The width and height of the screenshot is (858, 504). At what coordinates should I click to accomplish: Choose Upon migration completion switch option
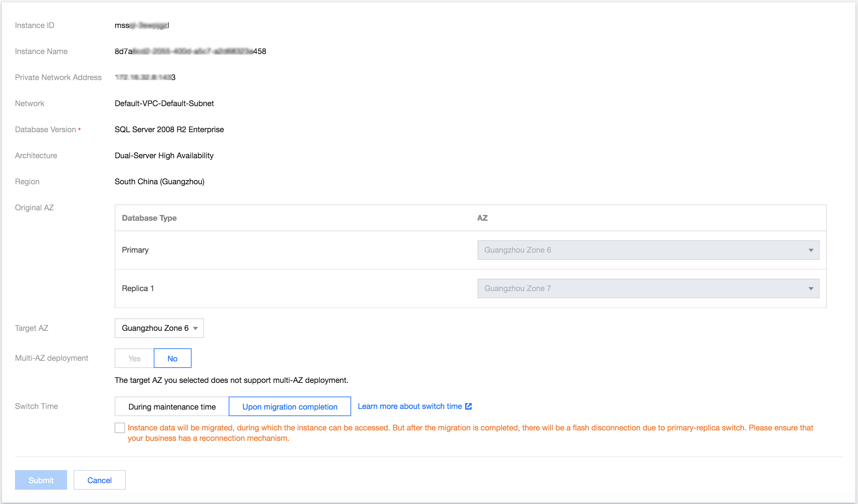(290, 407)
